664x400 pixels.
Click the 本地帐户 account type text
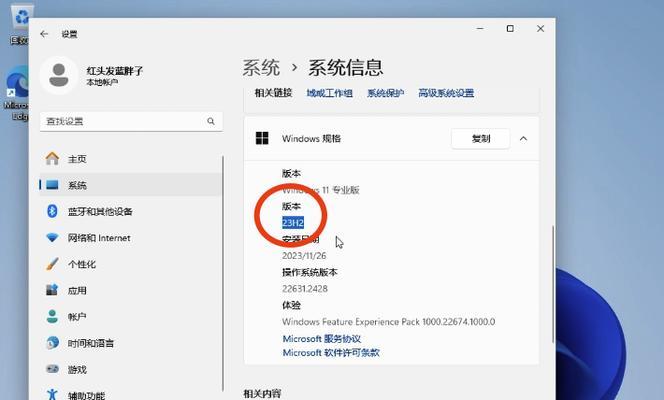coord(102,82)
